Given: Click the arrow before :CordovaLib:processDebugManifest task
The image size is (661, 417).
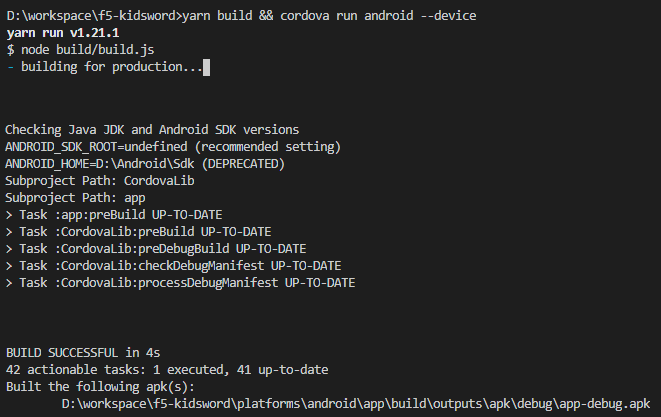Looking at the screenshot, I should tap(9, 283).
